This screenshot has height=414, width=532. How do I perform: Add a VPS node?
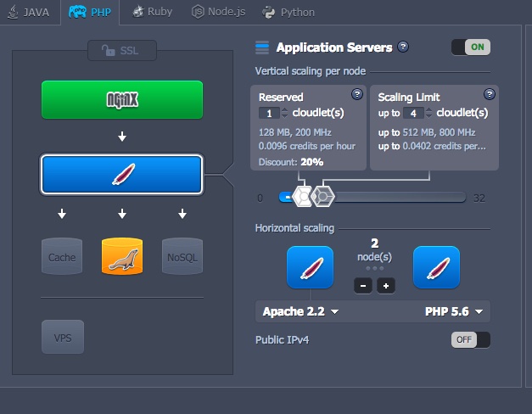[63, 337]
